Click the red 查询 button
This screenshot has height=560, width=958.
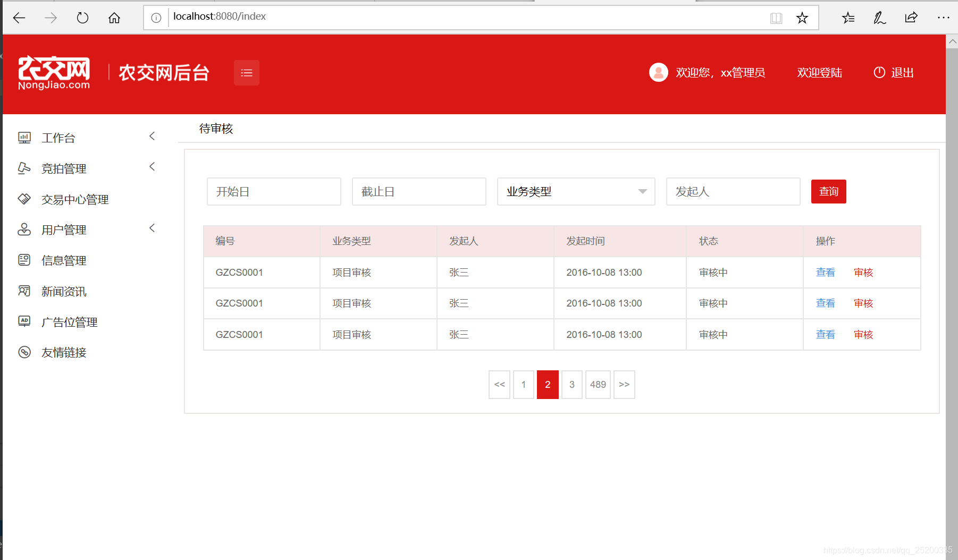(x=829, y=192)
